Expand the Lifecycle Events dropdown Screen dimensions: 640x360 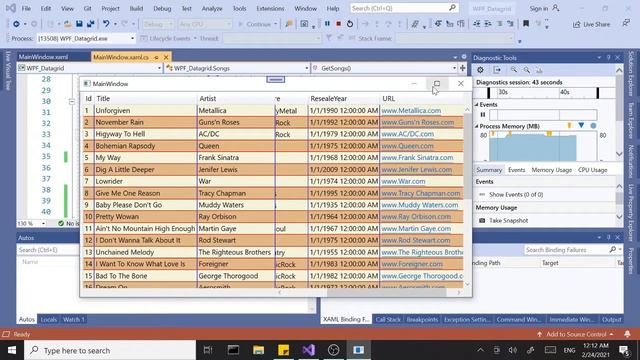tap(195, 38)
